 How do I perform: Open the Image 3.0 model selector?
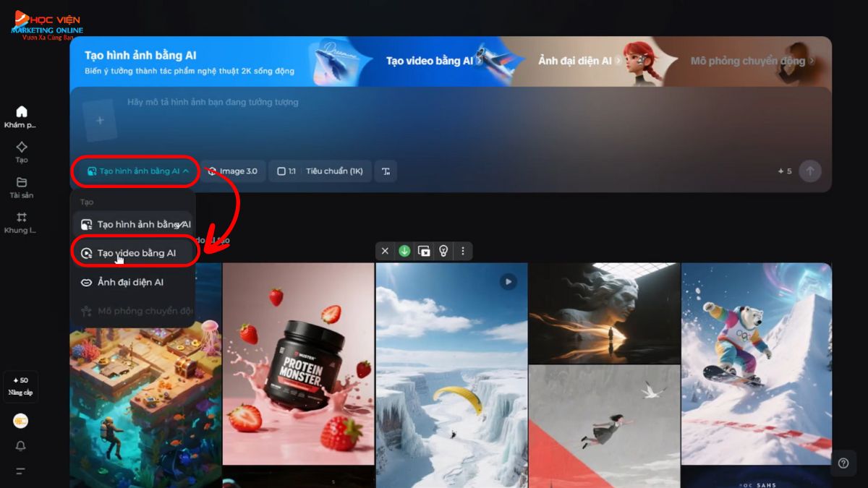[232, 171]
